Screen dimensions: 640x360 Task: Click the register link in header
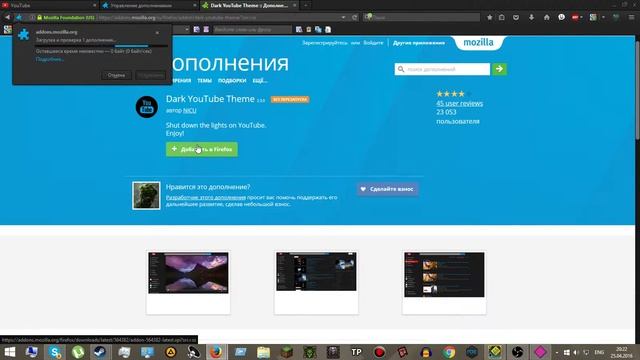pyautogui.click(x=325, y=42)
